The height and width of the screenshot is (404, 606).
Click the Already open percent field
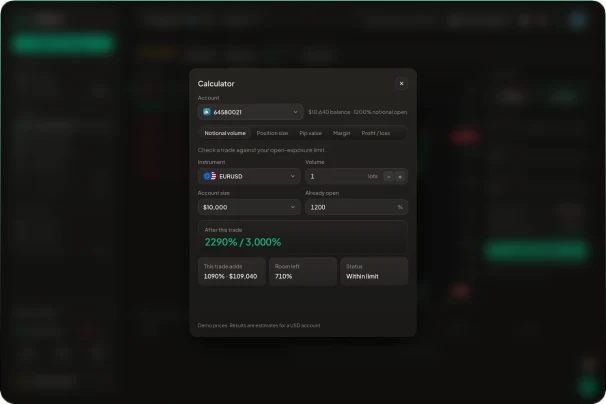click(356, 207)
